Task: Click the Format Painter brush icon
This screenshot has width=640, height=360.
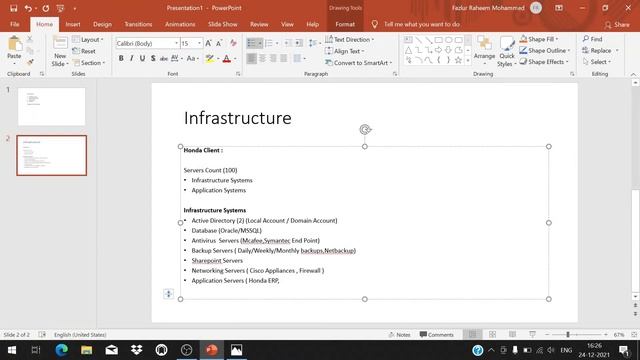Action: coord(30,62)
